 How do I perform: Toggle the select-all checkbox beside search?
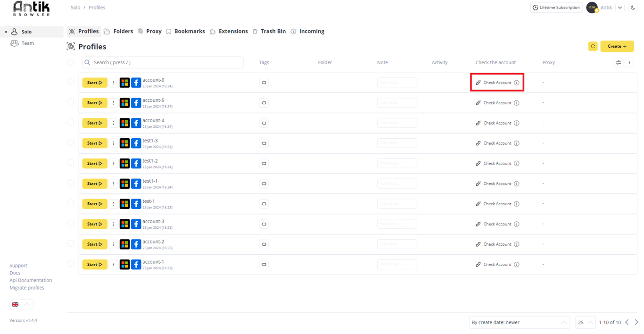[x=71, y=62]
